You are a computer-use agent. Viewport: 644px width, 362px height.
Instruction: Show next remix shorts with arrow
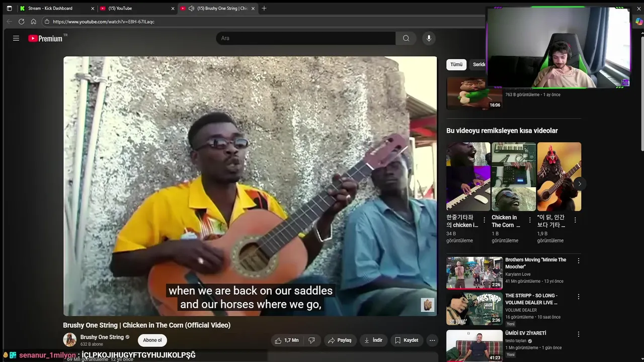[580, 184]
